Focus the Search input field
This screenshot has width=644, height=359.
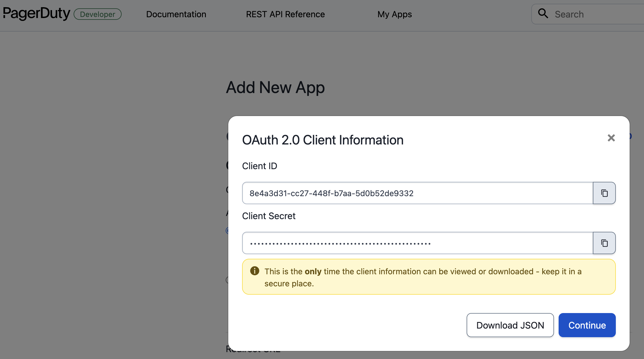[595, 14]
